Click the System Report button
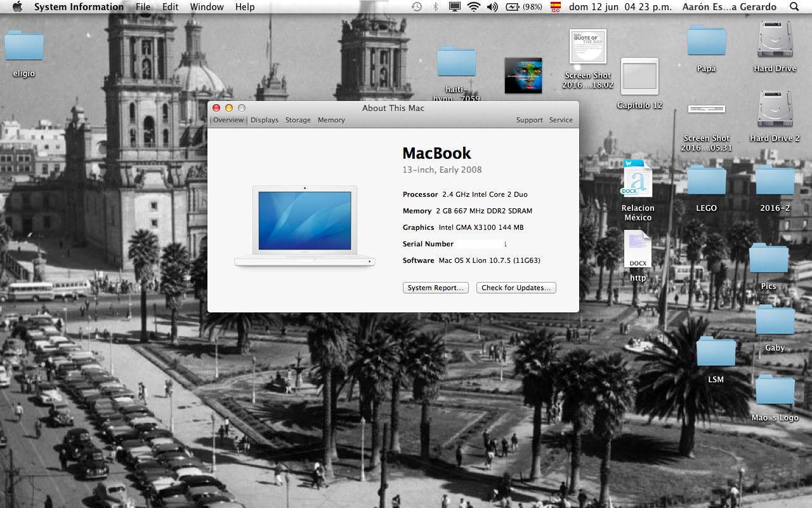 (436, 288)
